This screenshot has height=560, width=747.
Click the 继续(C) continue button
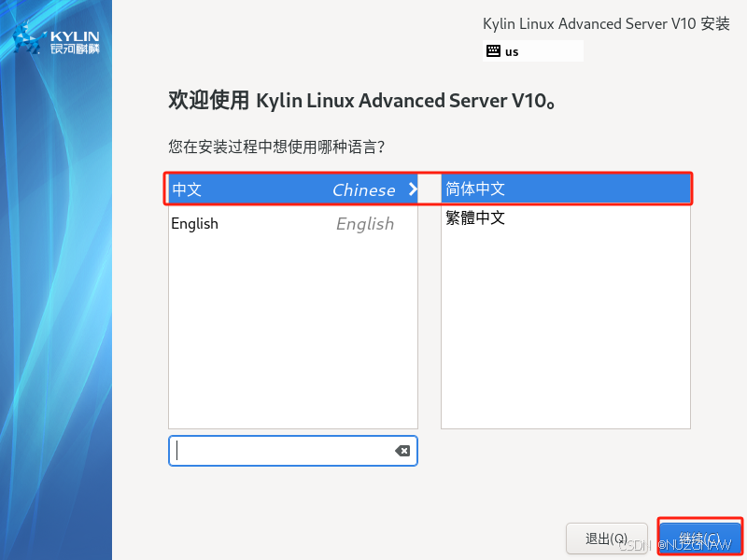699,539
